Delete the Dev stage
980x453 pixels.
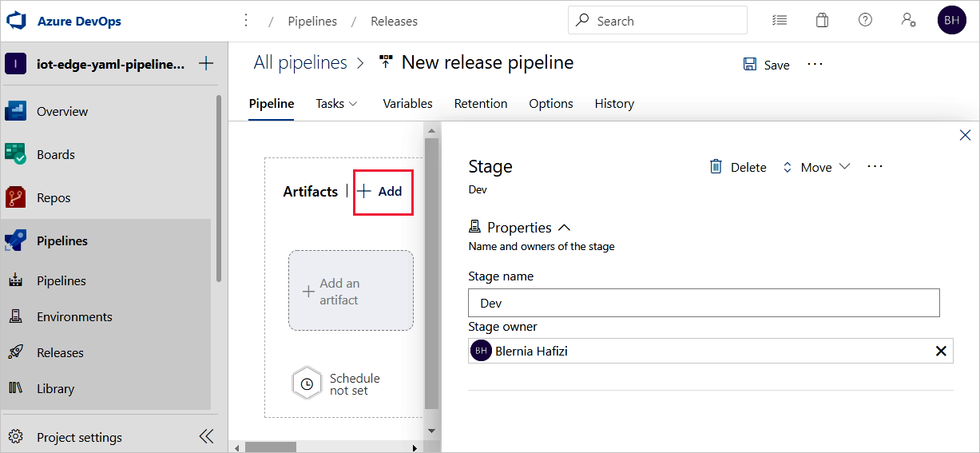point(738,167)
